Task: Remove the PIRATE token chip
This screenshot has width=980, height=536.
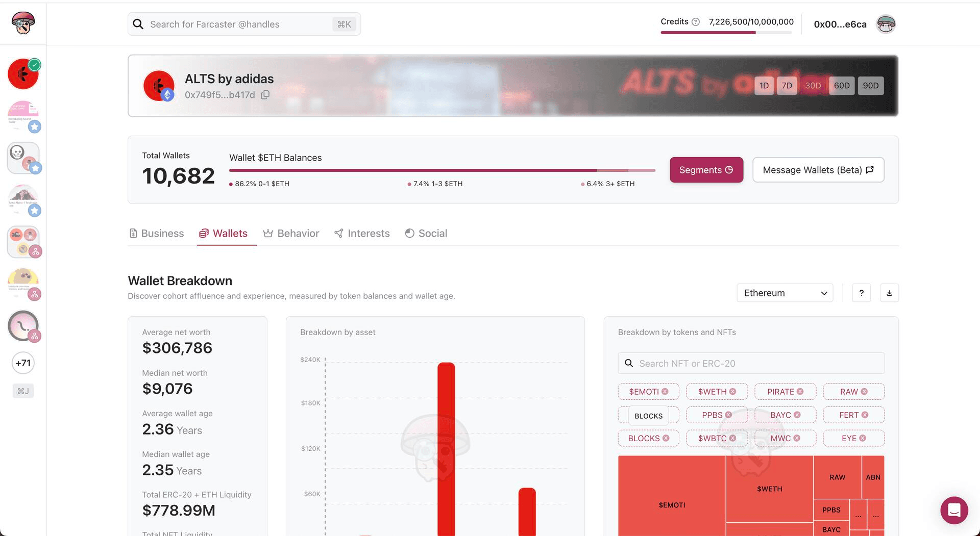Action: (800, 392)
